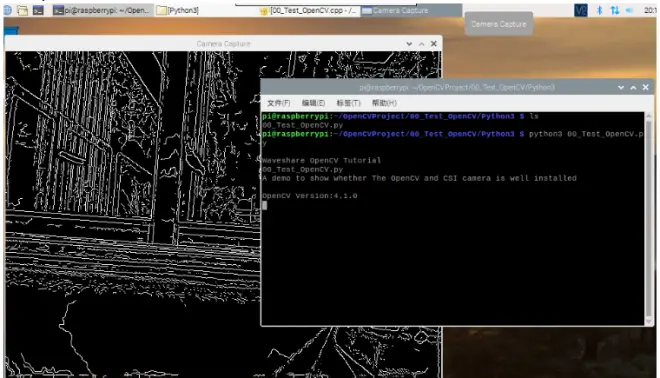Minimize the terminal window
The image size is (660, 378).
(x=621, y=88)
